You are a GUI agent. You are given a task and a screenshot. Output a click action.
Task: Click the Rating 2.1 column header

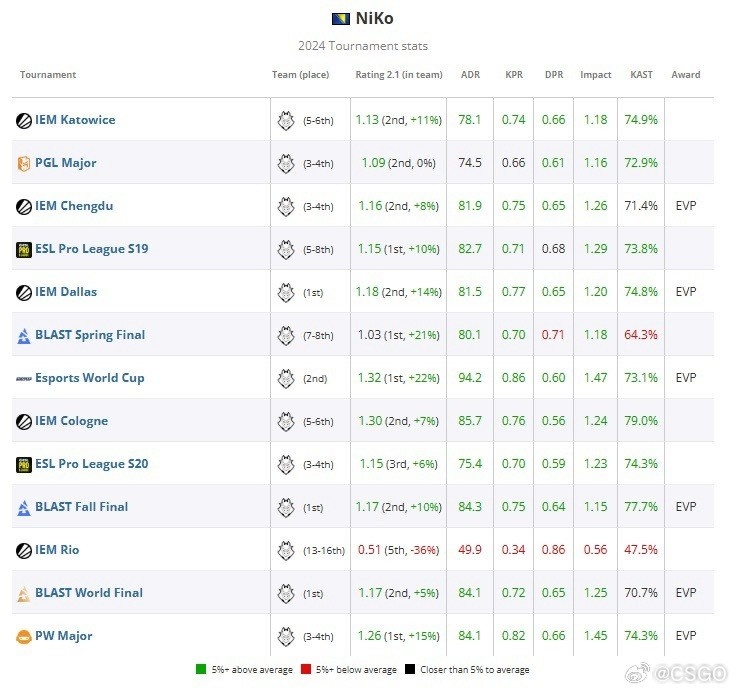[398, 75]
